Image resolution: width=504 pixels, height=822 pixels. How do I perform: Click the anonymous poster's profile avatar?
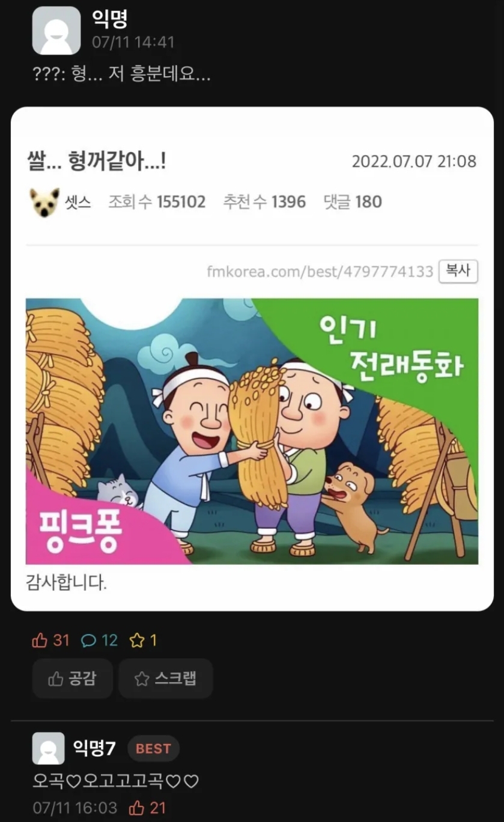coord(56,31)
